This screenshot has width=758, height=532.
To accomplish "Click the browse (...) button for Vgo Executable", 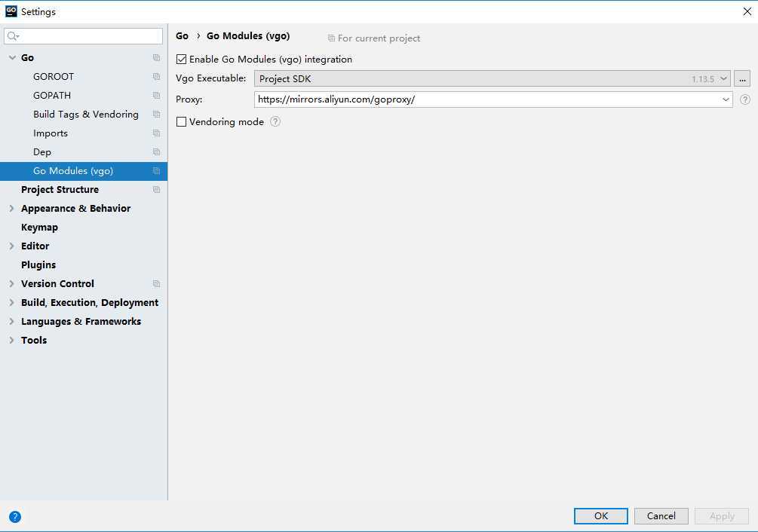I will click(x=742, y=78).
